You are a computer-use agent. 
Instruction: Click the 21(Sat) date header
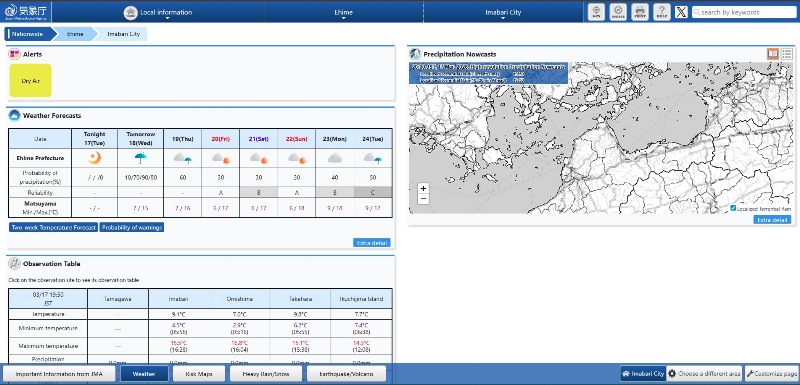[258, 138]
